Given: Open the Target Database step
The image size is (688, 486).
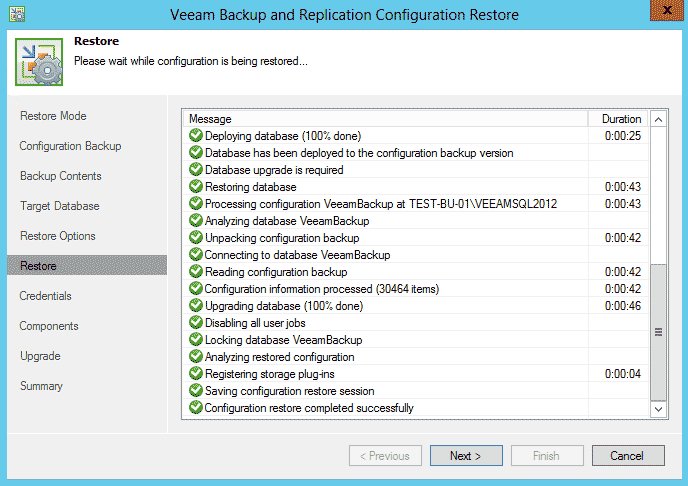Looking at the screenshot, I should pyautogui.click(x=60, y=206).
